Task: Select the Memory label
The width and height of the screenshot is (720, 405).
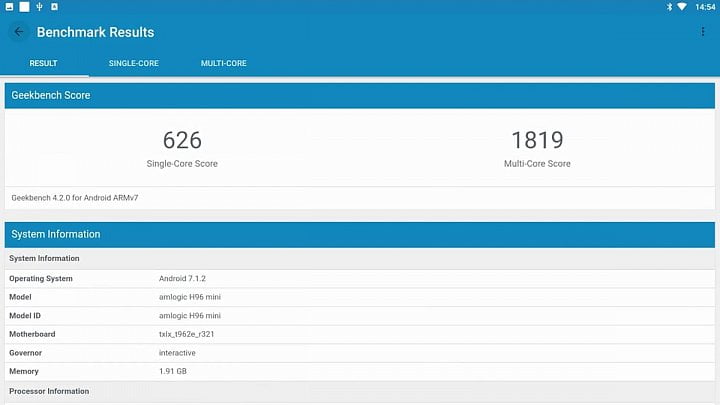Action: (x=24, y=371)
